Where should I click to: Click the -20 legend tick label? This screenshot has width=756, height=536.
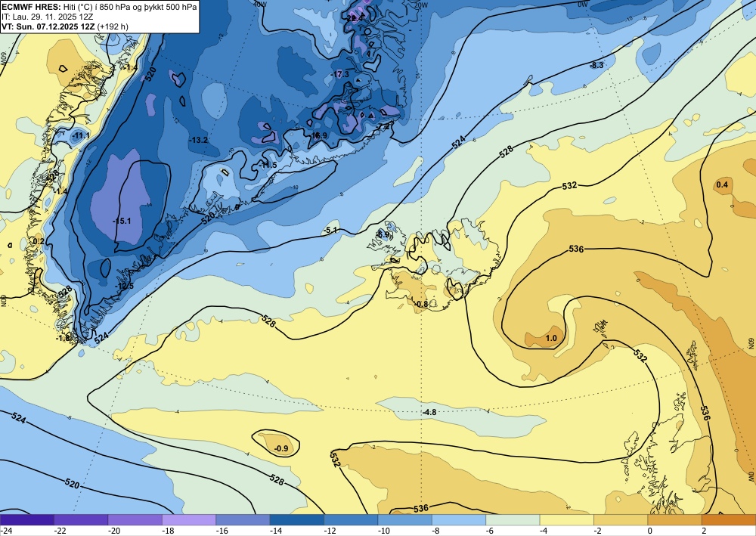(113, 531)
